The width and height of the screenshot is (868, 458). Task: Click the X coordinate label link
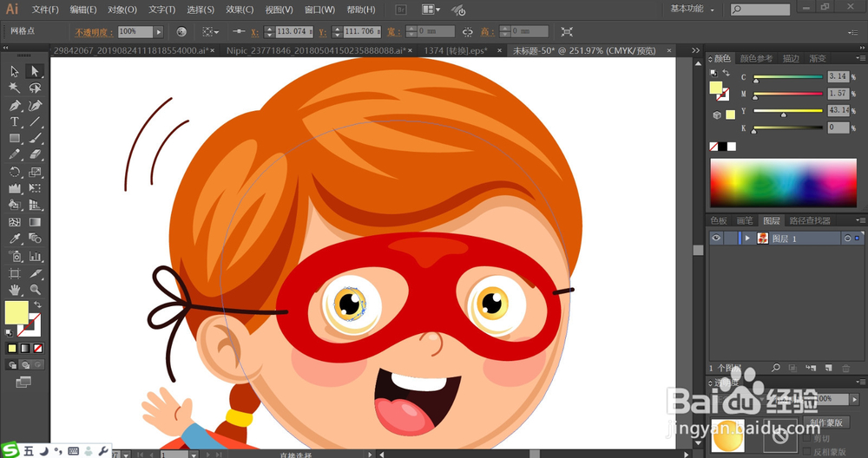(x=254, y=33)
